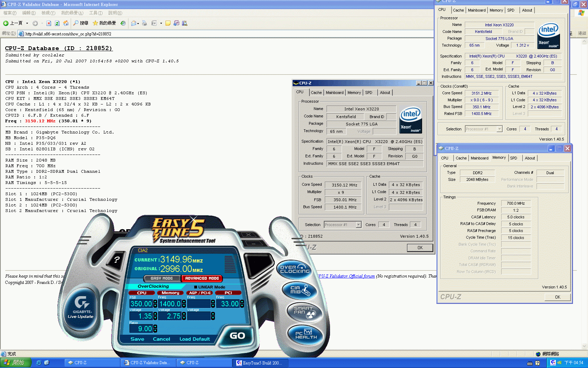Image resolution: width=588 pixels, height=368 pixels.
Task: Open the IE History icon
Action: (x=123, y=23)
